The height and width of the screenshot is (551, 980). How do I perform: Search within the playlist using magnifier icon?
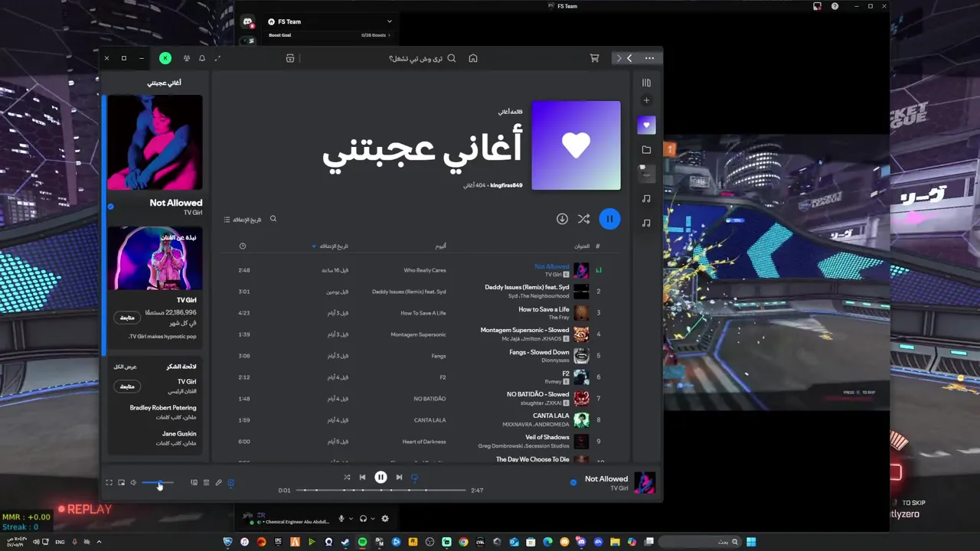point(273,219)
